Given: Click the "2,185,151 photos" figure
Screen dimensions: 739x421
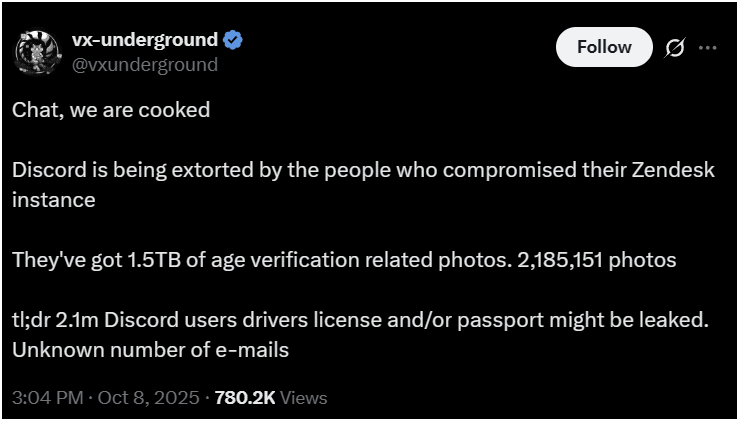Looking at the screenshot, I should click(597, 260).
